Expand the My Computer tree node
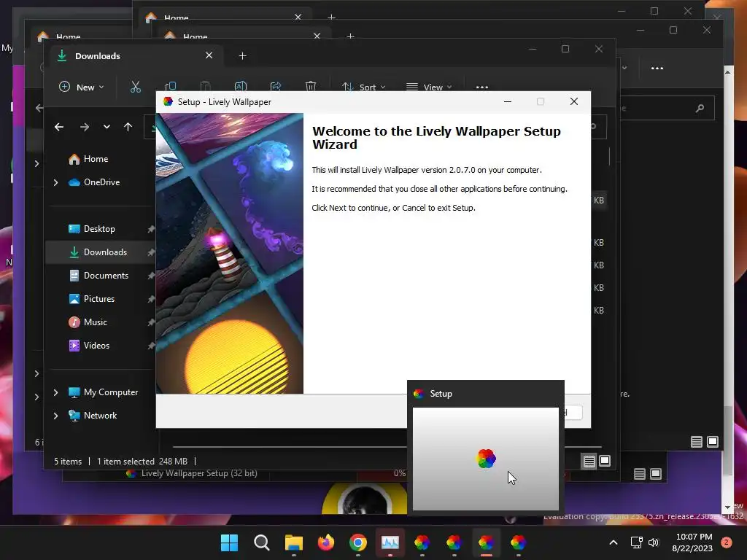This screenshot has height=560, width=747. point(55,392)
